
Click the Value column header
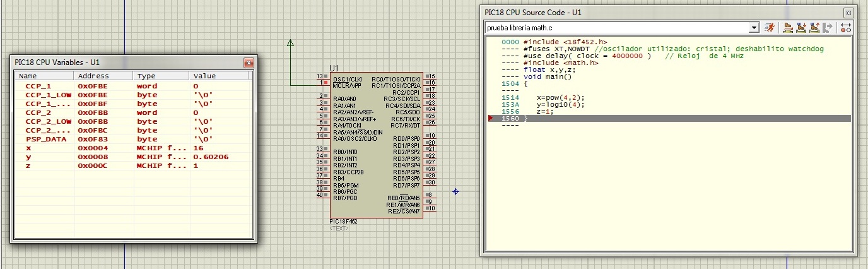pos(220,76)
